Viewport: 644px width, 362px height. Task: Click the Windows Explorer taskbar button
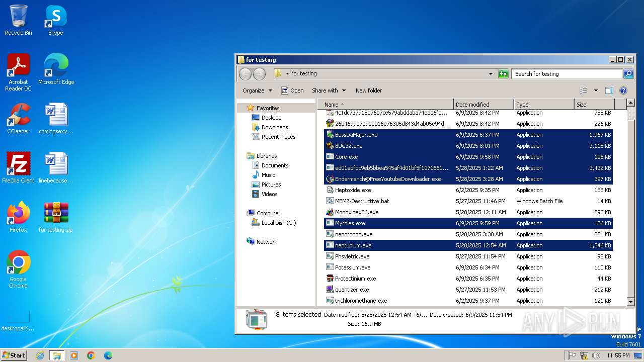point(56,355)
